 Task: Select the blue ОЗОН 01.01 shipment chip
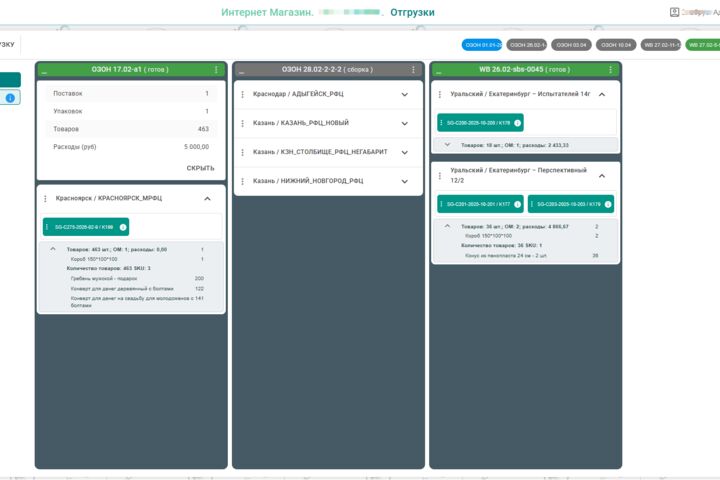click(x=482, y=45)
